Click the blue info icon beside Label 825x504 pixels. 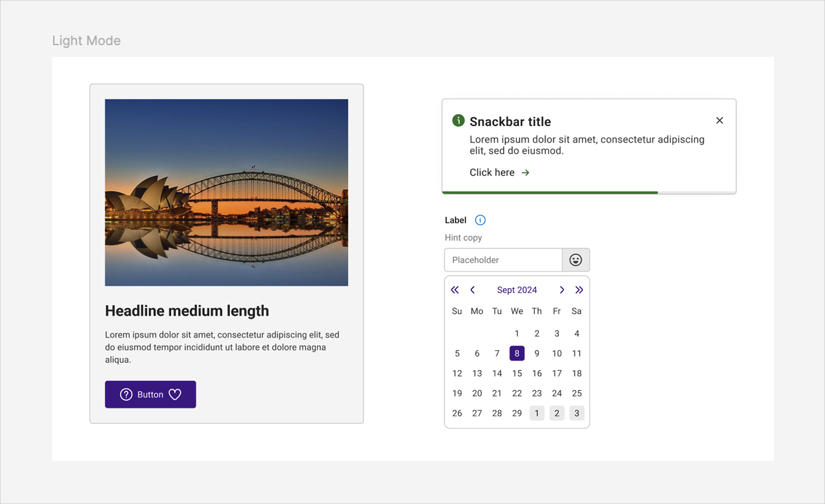480,220
